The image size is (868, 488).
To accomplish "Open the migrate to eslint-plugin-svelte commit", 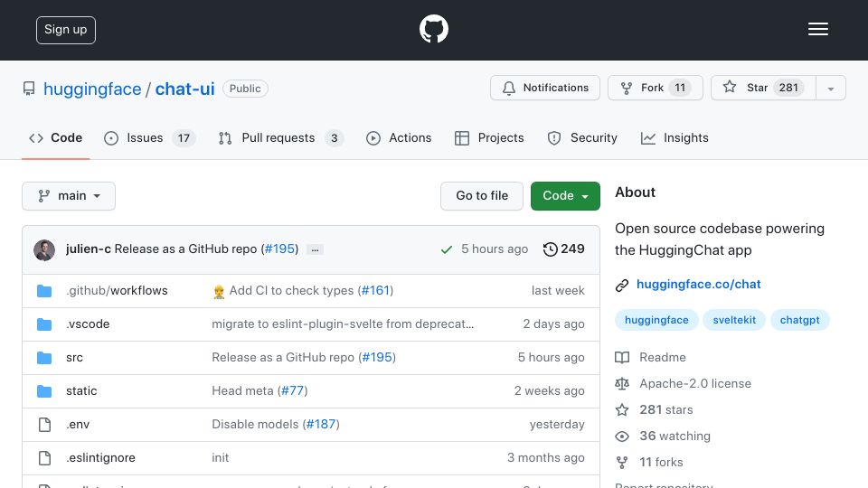I will [343, 324].
